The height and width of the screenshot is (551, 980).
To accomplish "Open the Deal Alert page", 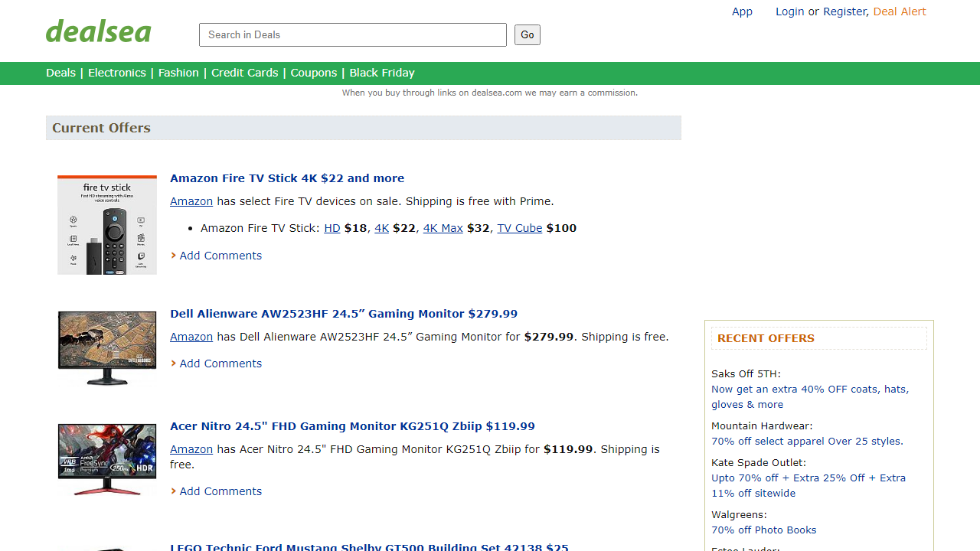I will click(900, 11).
